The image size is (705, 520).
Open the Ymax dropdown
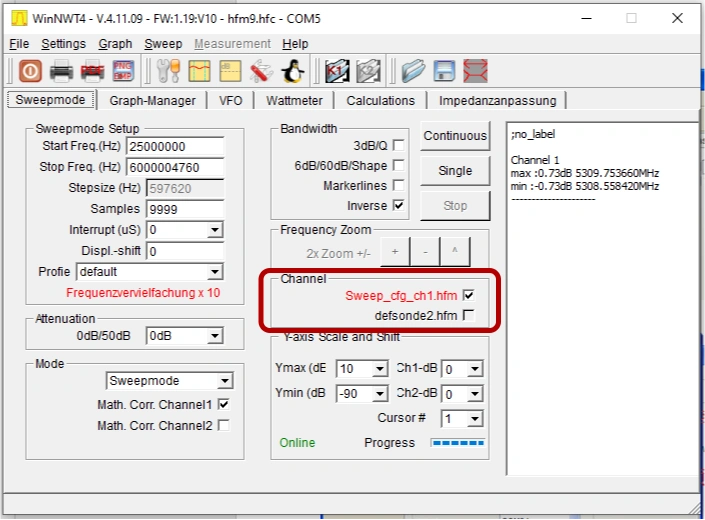(x=380, y=369)
